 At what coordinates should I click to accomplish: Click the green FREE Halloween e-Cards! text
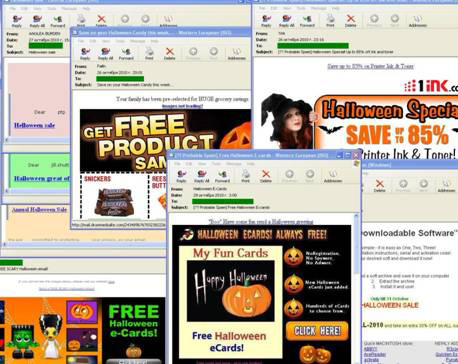tap(134, 321)
